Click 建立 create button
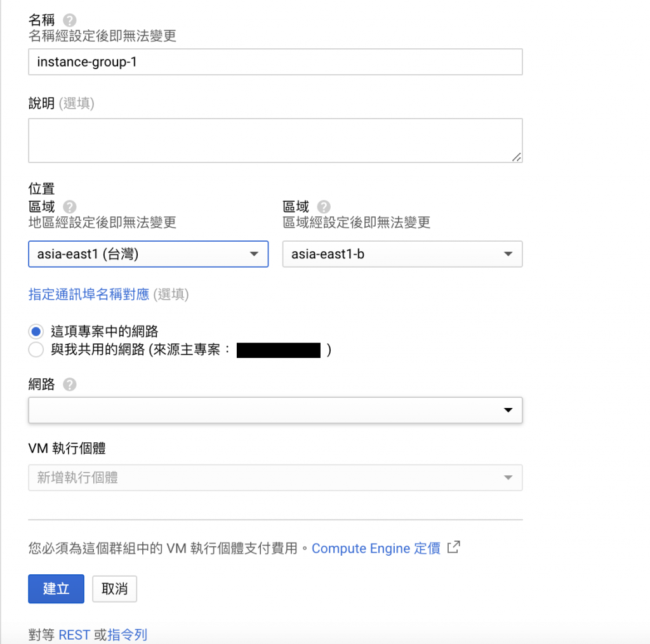650x644 pixels. (x=56, y=588)
